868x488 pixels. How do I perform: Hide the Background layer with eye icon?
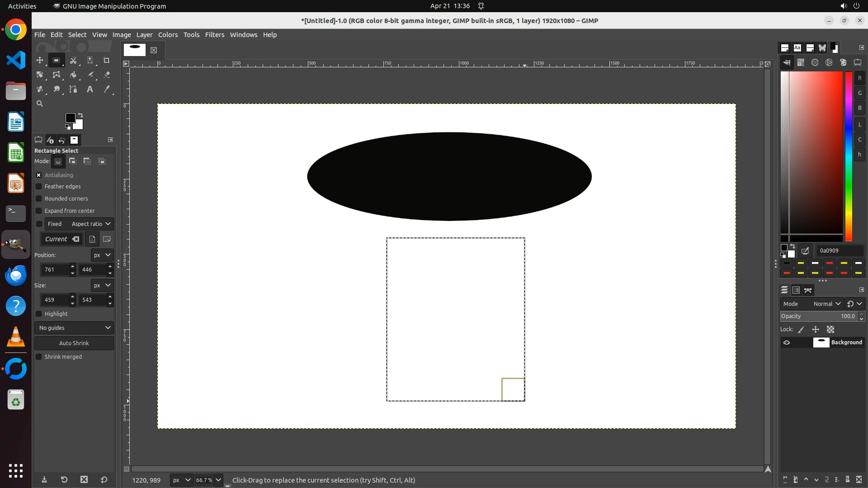[787, 343]
